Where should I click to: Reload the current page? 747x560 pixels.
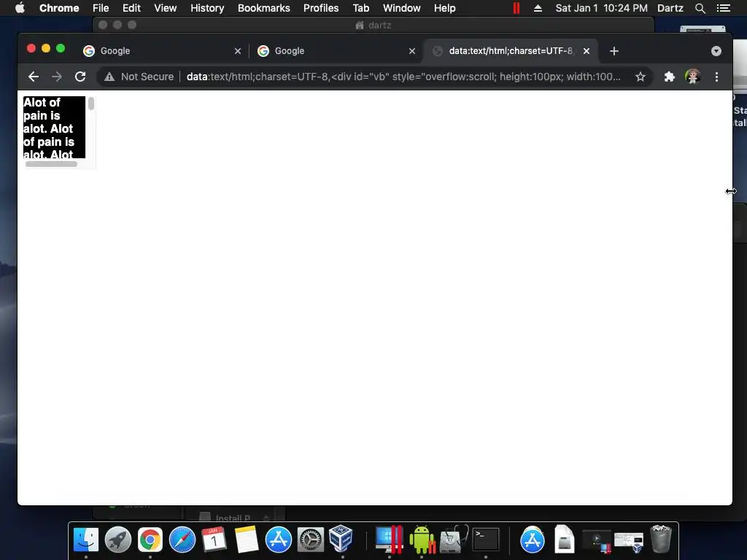80,77
